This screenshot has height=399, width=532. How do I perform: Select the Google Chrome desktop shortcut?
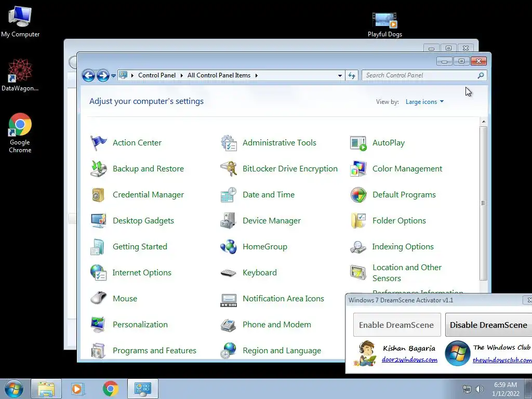pos(20,134)
